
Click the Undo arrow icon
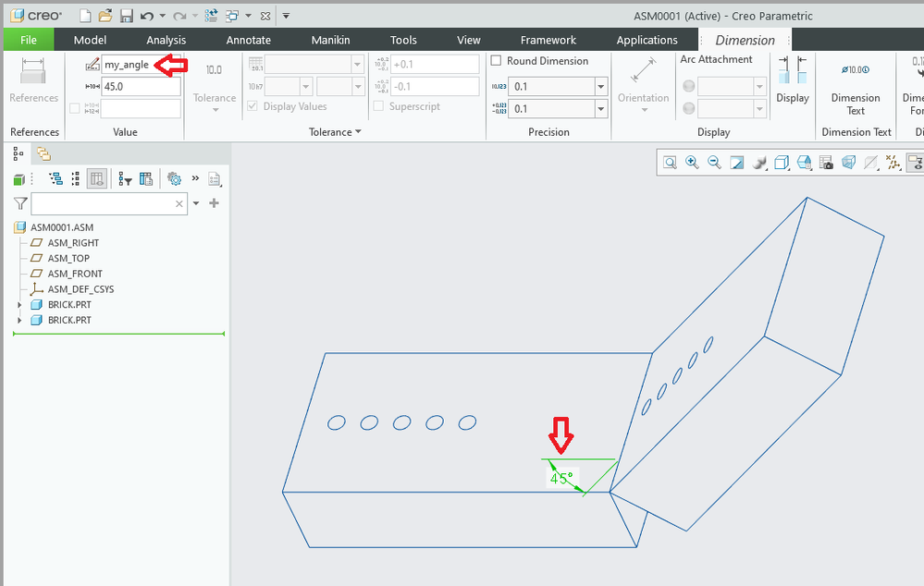click(146, 16)
